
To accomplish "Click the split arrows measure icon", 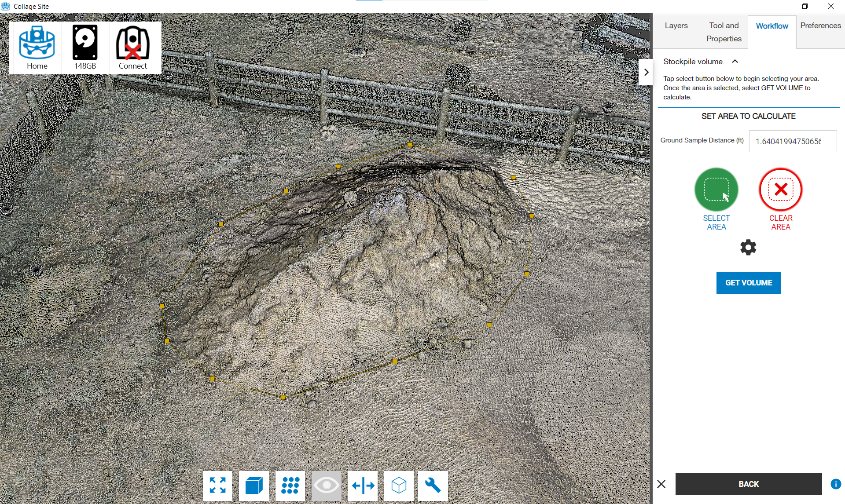I will (x=363, y=486).
